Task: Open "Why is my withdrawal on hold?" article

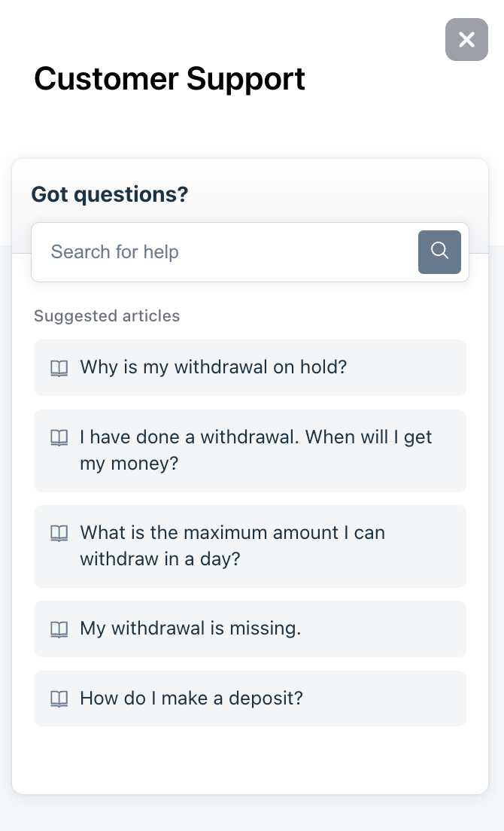Action: click(214, 367)
